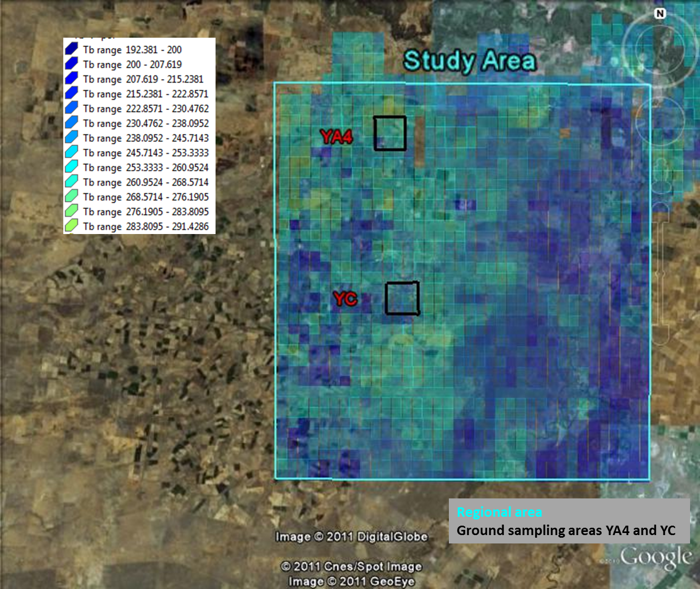Click the darkest blue 192.381 - 200 swatch

(72, 49)
